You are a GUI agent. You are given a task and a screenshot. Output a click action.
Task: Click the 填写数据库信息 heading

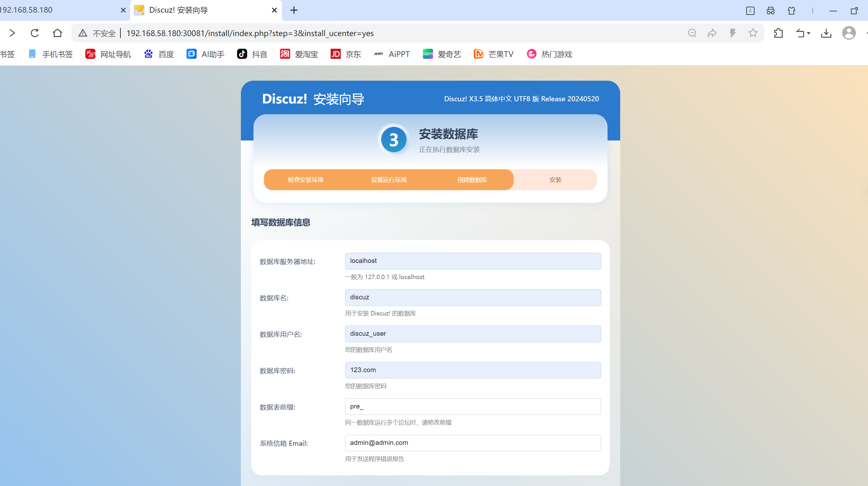(281, 223)
